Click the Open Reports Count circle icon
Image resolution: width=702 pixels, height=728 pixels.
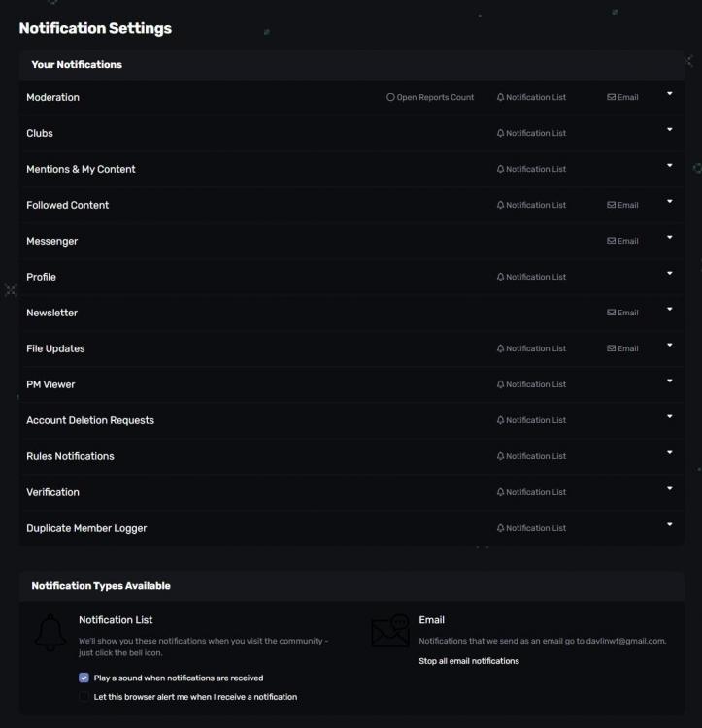click(x=390, y=98)
